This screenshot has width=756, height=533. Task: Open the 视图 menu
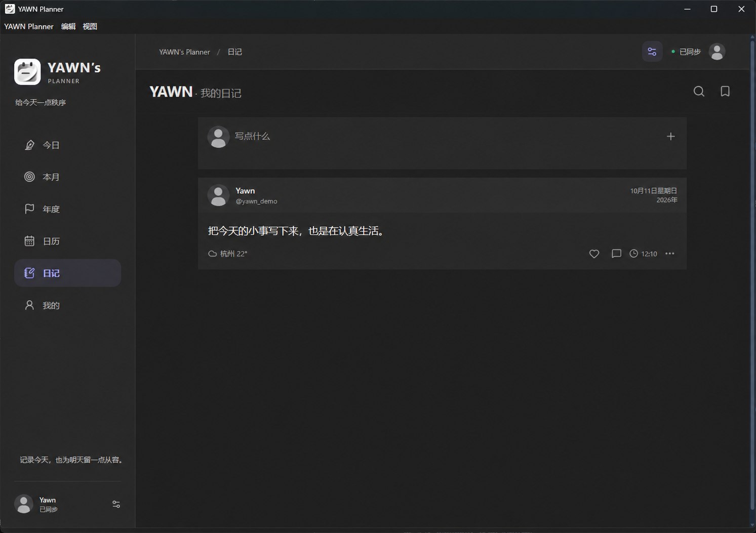tap(90, 26)
